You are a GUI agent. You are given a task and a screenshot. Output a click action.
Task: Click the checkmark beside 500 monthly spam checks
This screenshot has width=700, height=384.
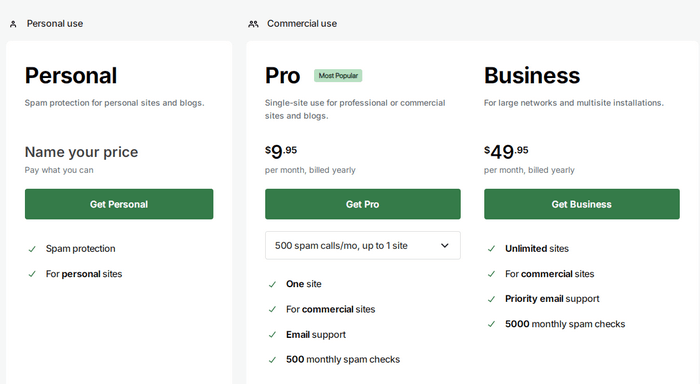272,360
